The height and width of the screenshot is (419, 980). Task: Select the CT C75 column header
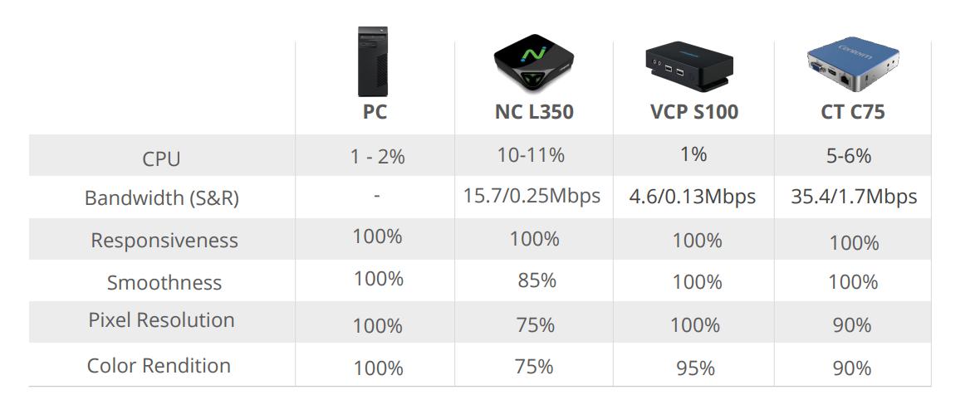853,112
